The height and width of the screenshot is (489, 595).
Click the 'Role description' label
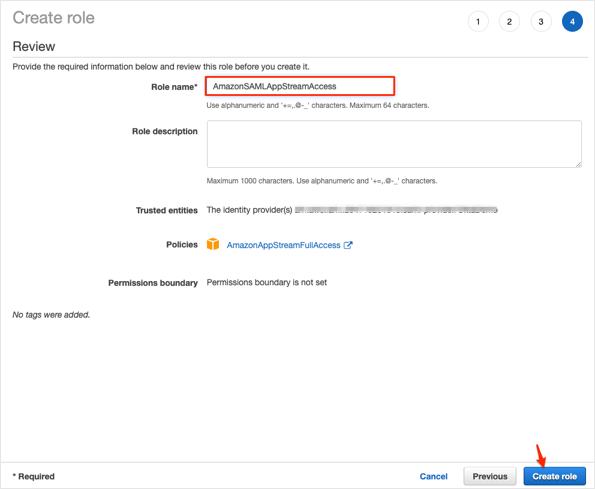click(165, 131)
